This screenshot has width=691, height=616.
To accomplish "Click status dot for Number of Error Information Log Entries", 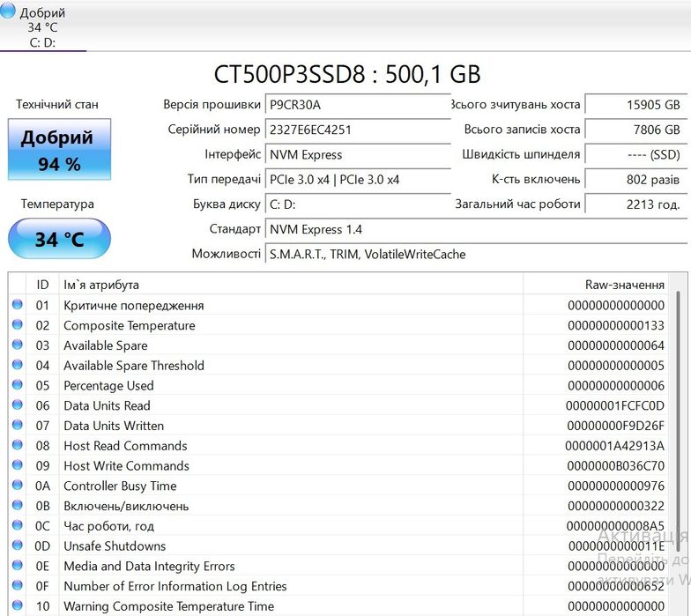I will (18, 585).
